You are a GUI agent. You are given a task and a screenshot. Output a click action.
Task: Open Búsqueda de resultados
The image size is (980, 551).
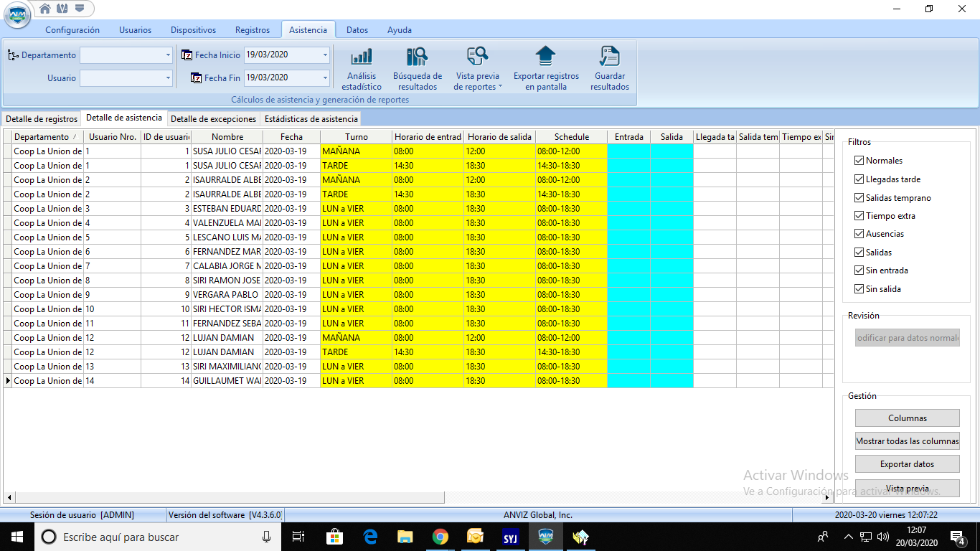418,69
